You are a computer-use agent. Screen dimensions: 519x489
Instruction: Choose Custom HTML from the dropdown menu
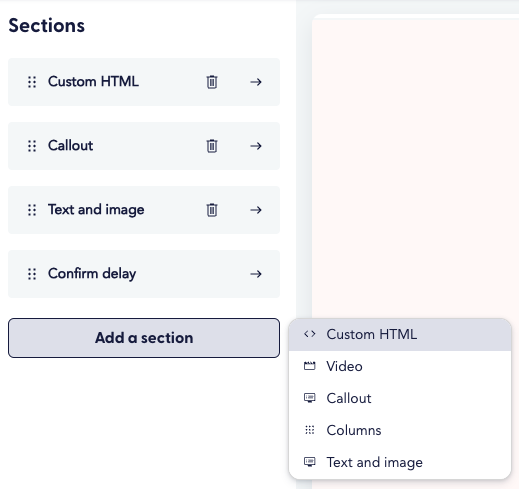[400, 334]
